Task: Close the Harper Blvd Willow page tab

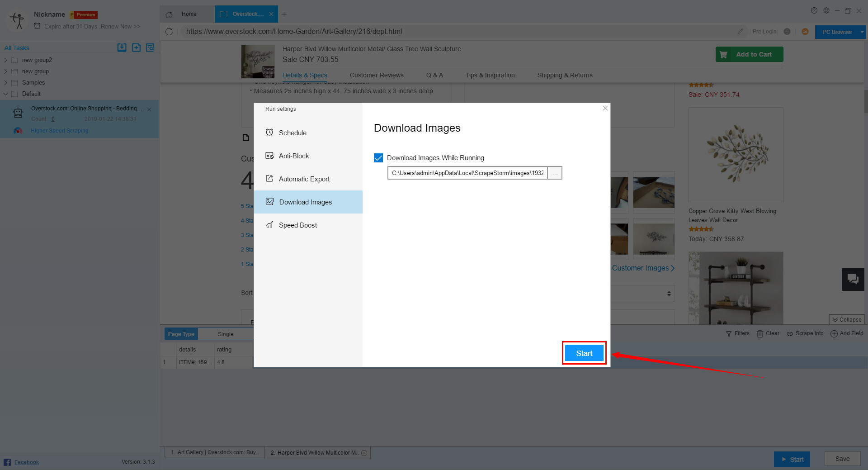Action: [x=364, y=453]
